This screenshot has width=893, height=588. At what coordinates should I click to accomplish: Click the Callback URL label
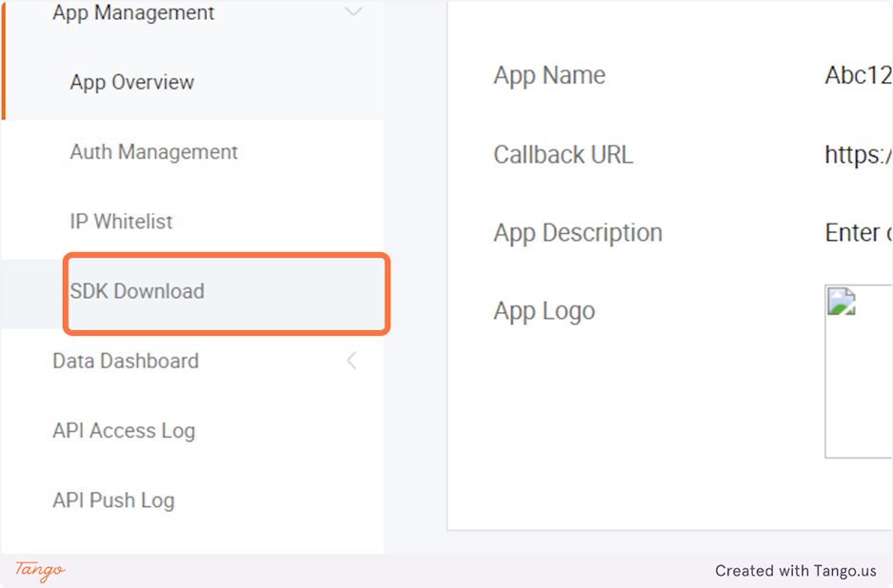coord(563,155)
